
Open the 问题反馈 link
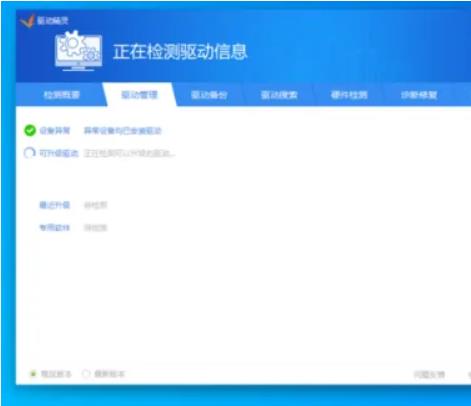(429, 375)
